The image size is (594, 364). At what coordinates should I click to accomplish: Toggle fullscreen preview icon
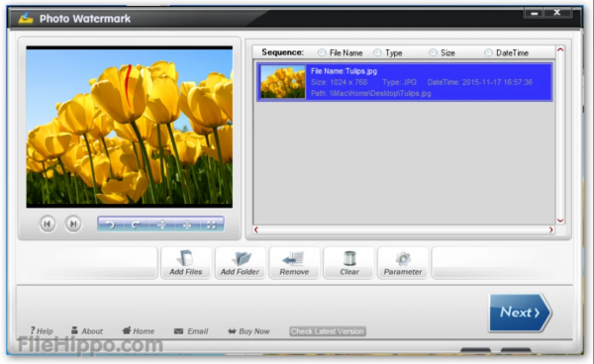pos(212,225)
